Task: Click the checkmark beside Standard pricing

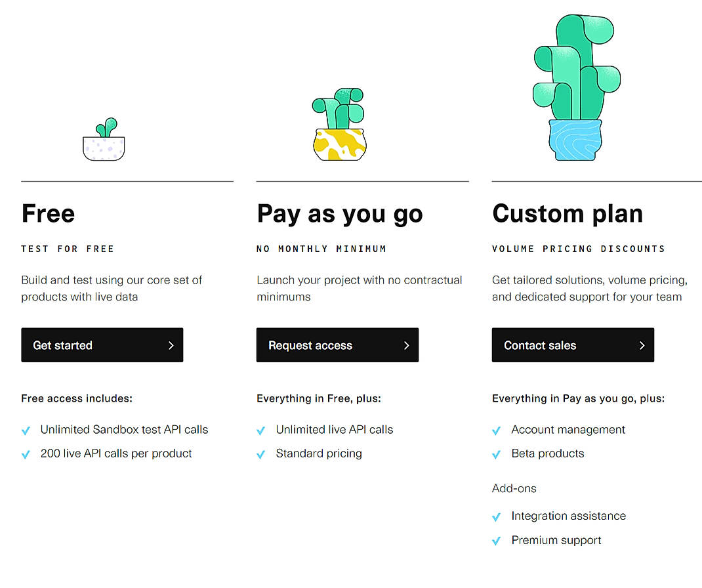Action: point(260,453)
